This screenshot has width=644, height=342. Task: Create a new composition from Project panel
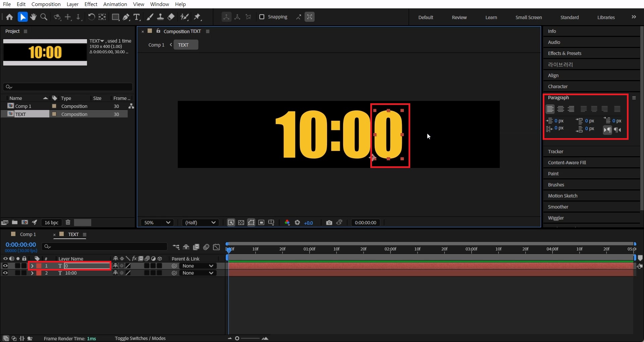[25, 222]
